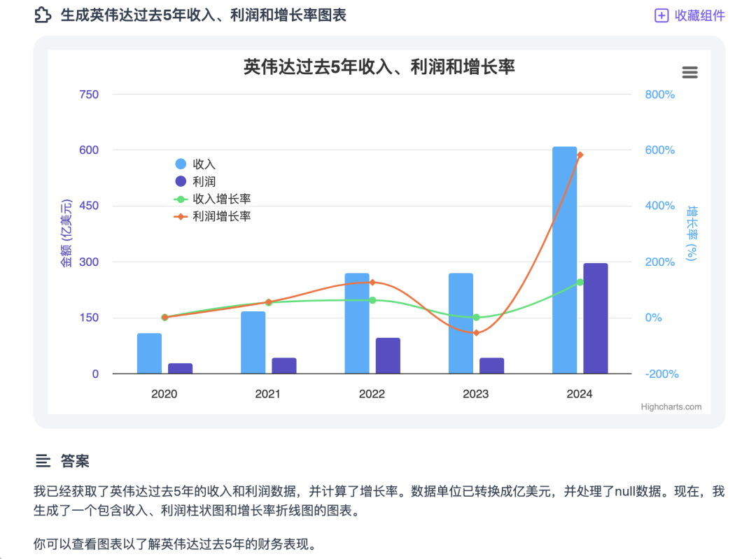Click the puzzle-piece component icon
Image resolution: width=756 pixels, height=559 pixels.
click(43, 15)
